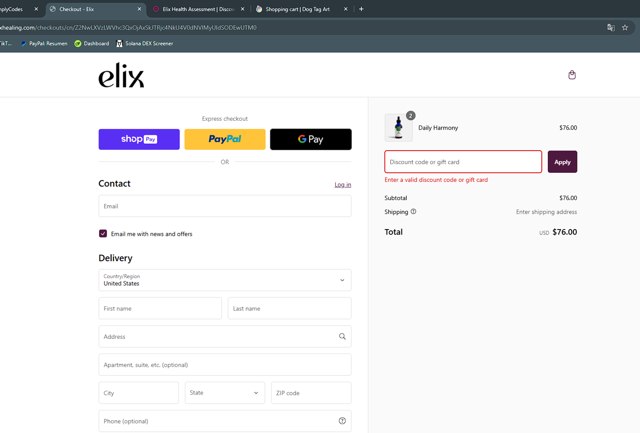Expand the Country/Region dropdown
This screenshot has height=433, width=640.
click(x=225, y=280)
